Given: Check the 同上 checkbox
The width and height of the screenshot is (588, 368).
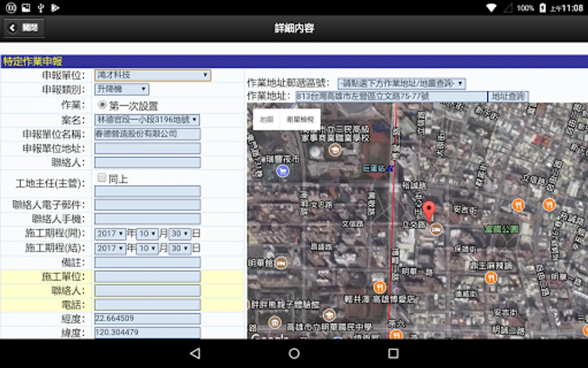Looking at the screenshot, I should point(102,177).
